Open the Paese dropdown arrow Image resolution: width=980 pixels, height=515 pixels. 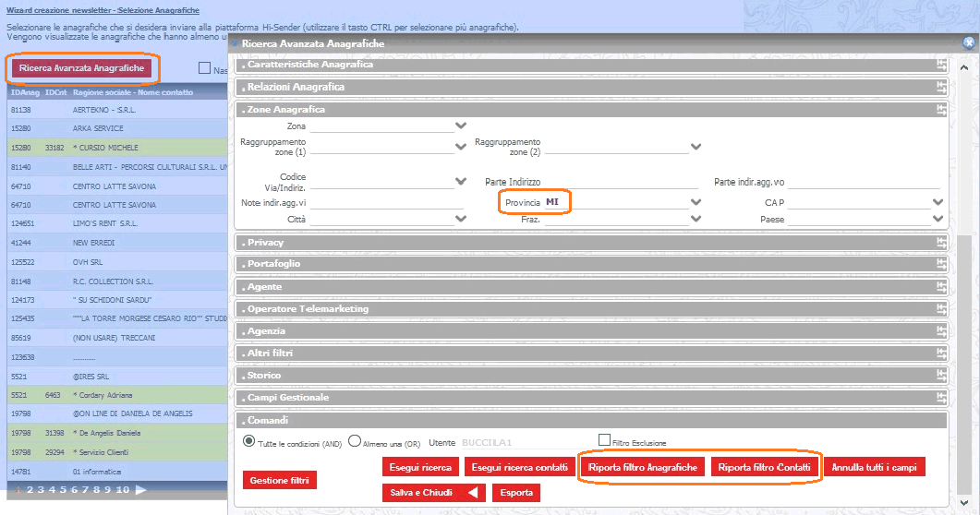938,219
